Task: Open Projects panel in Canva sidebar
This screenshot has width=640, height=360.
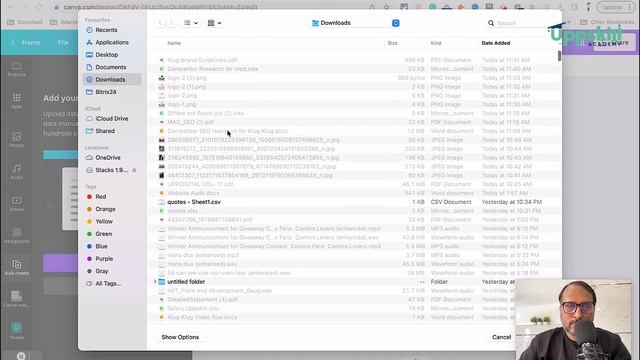Action: 17,69
